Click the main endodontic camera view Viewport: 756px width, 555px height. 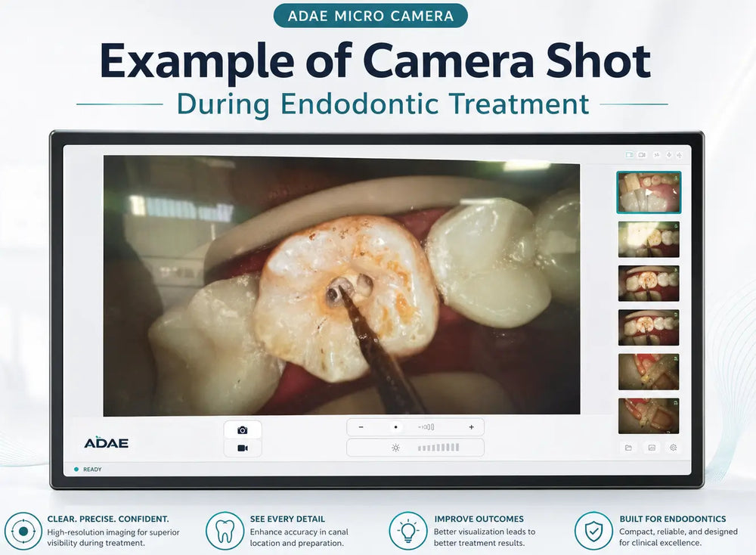tap(342, 286)
